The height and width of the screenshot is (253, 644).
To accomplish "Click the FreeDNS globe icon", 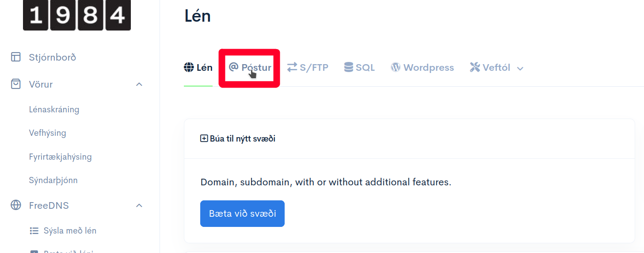I will tap(16, 205).
